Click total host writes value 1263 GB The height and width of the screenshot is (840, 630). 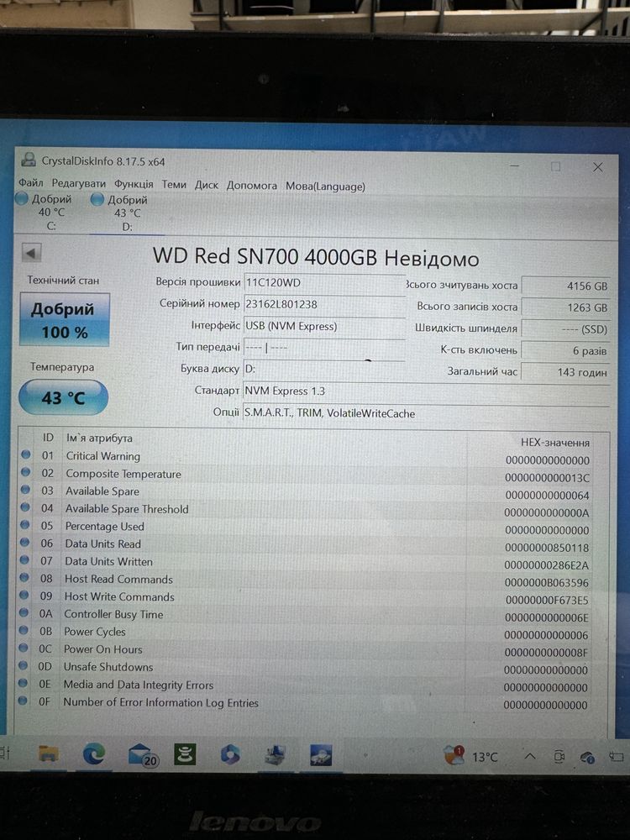[566, 307]
